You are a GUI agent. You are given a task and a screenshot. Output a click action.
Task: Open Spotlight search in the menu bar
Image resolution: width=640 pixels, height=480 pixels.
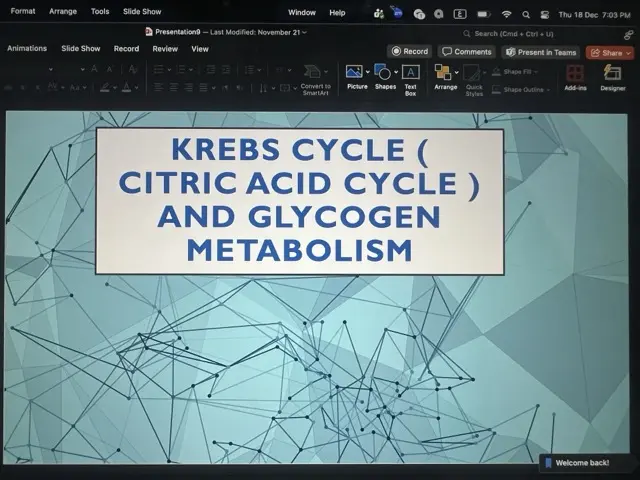pyautogui.click(x=526, y=15)
